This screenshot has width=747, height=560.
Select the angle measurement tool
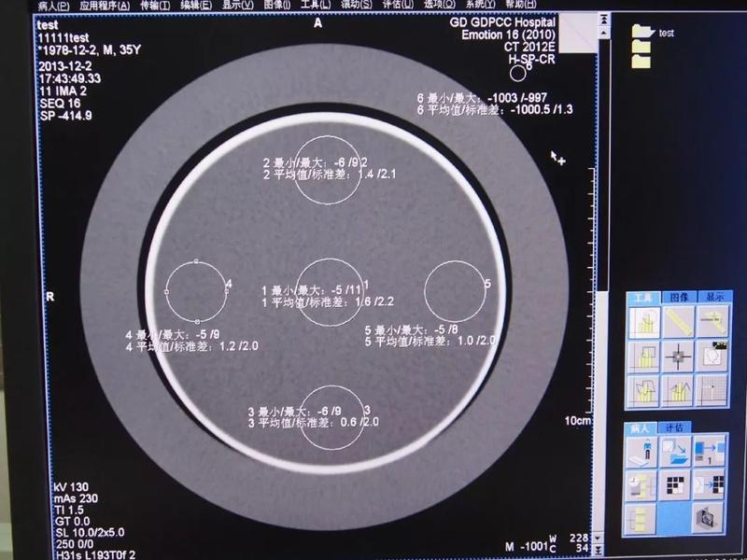coord(712,322)
